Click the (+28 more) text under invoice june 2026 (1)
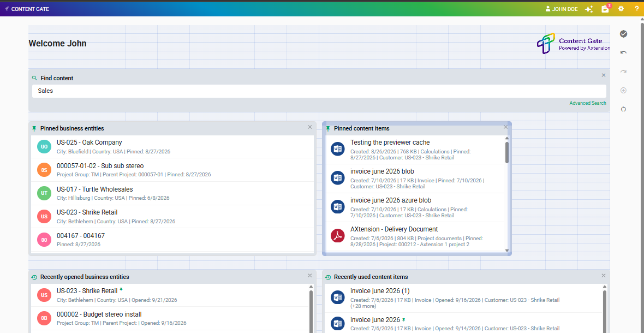This screenshot has width=644, height=333. tap(363, 306)
